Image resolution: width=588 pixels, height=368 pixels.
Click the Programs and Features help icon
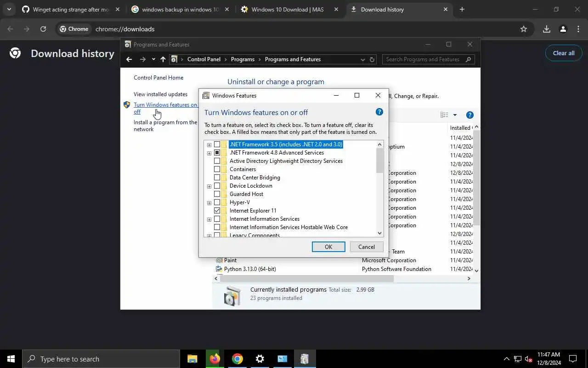pyautogui.click(x=469, y=115)
